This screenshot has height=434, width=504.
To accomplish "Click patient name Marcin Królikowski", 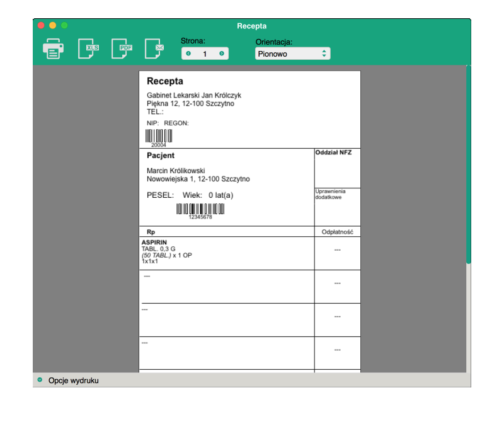I will (176, 171).
